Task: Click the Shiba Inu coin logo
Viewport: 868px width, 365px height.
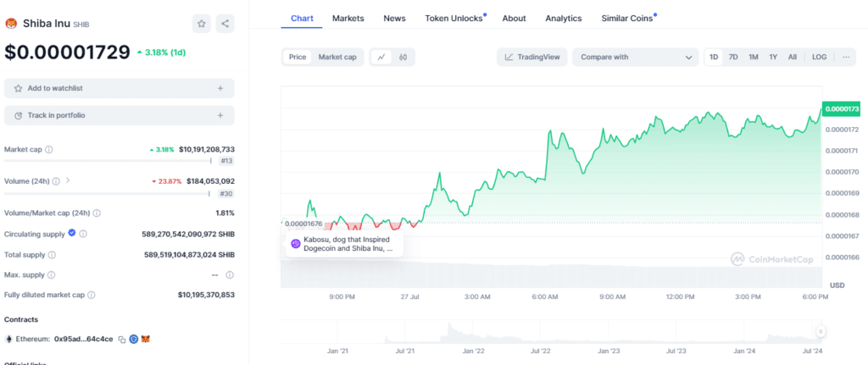Action: pos(10,24)
